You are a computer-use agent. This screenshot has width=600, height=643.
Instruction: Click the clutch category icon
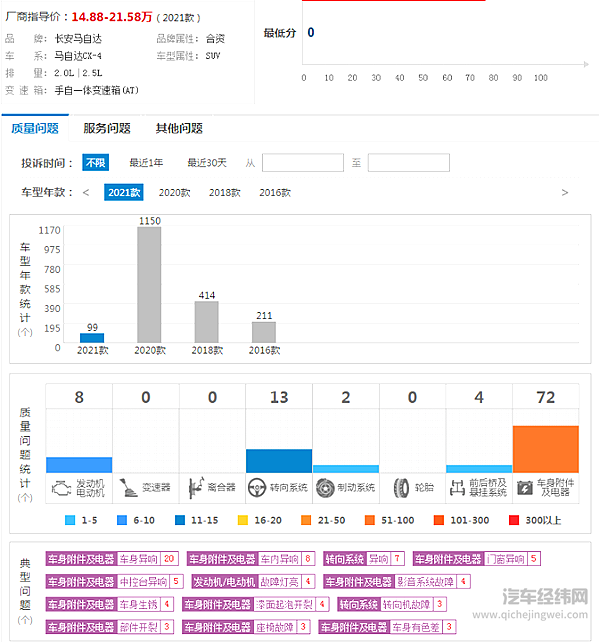point(196,488)
